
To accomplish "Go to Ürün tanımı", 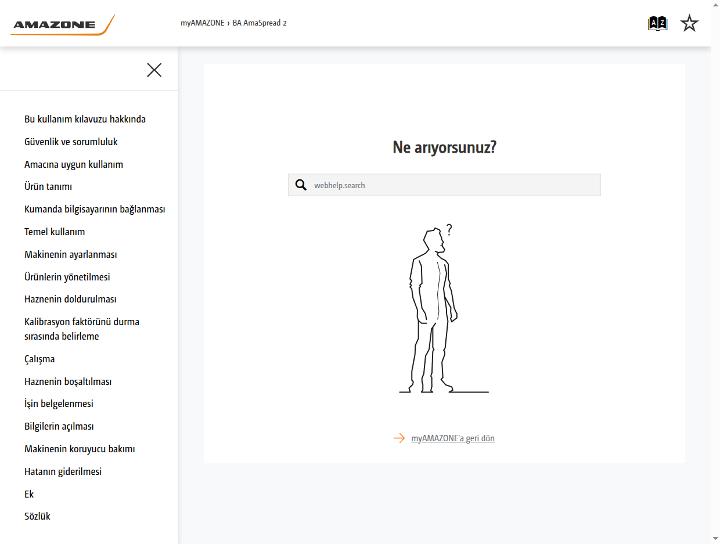I will pyautogui.click(x=48, y=187).
